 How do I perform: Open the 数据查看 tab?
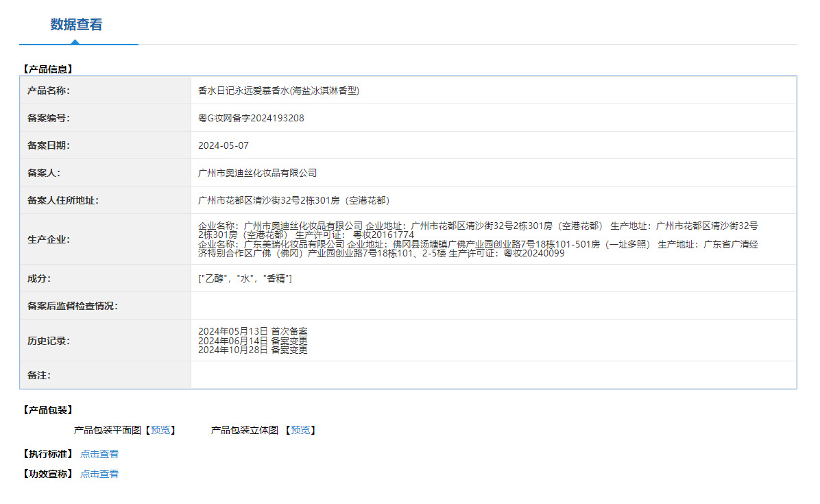(x=76, y=25)
